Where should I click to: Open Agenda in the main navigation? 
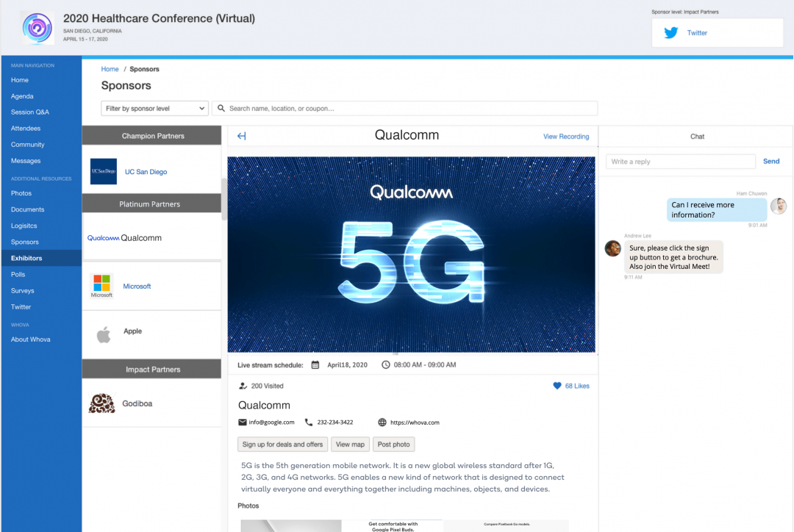click(x=22, y=96)
